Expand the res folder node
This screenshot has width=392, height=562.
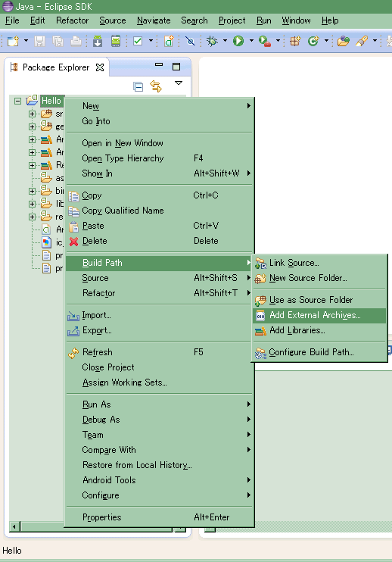33,217
